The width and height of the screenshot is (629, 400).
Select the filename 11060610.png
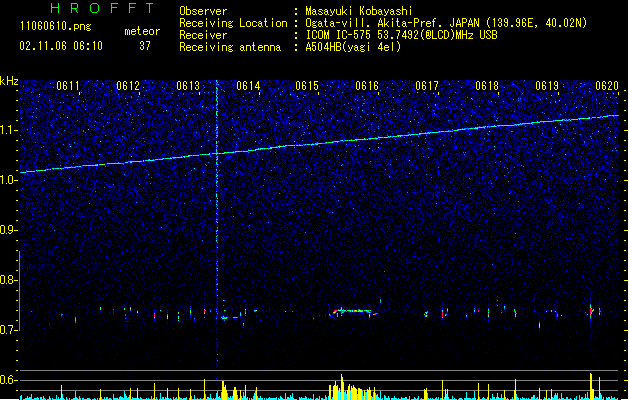55,26
